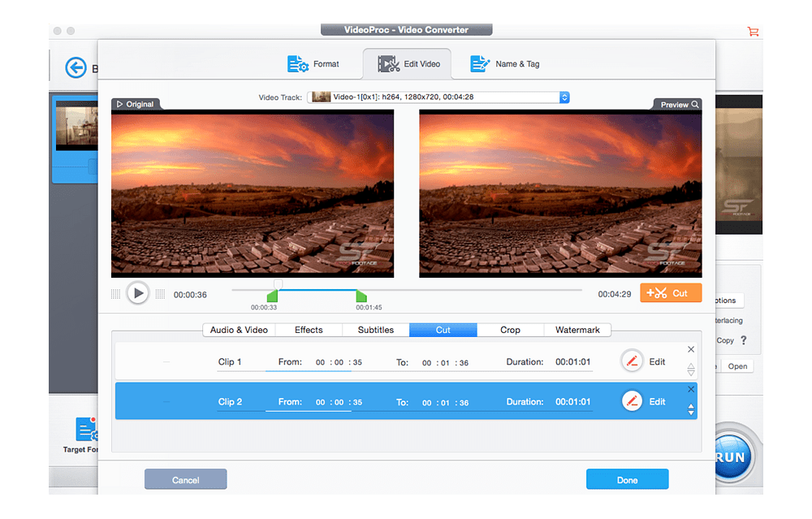
Task: Click the reorder arrows for Clip 2
Action: [691, 409]
